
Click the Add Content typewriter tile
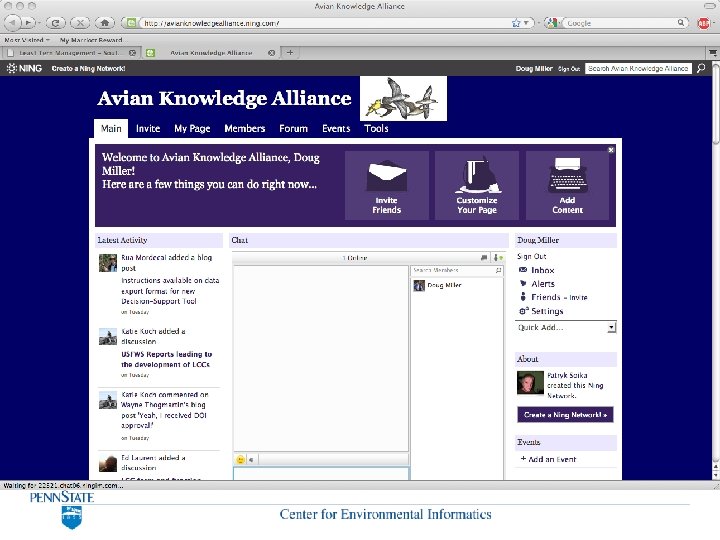click(568, 186)
